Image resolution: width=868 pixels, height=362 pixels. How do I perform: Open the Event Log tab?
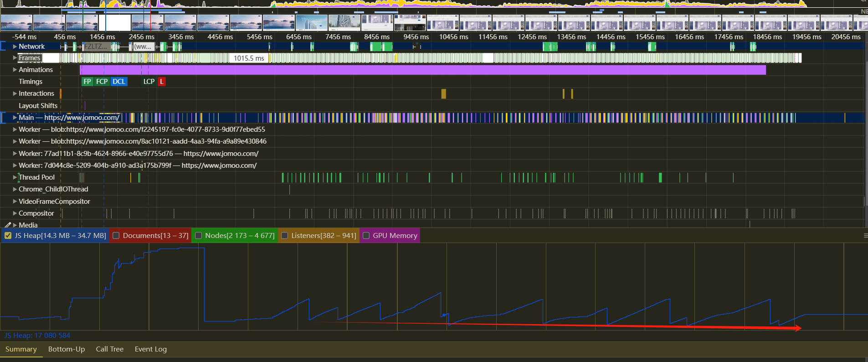tap(151, 349)
